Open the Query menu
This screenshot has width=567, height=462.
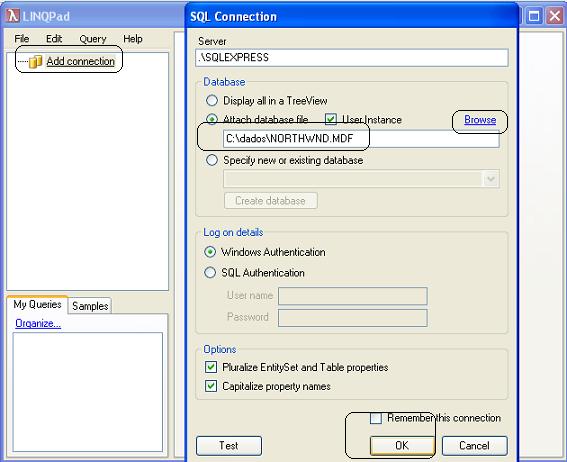[x=93, y=39]
